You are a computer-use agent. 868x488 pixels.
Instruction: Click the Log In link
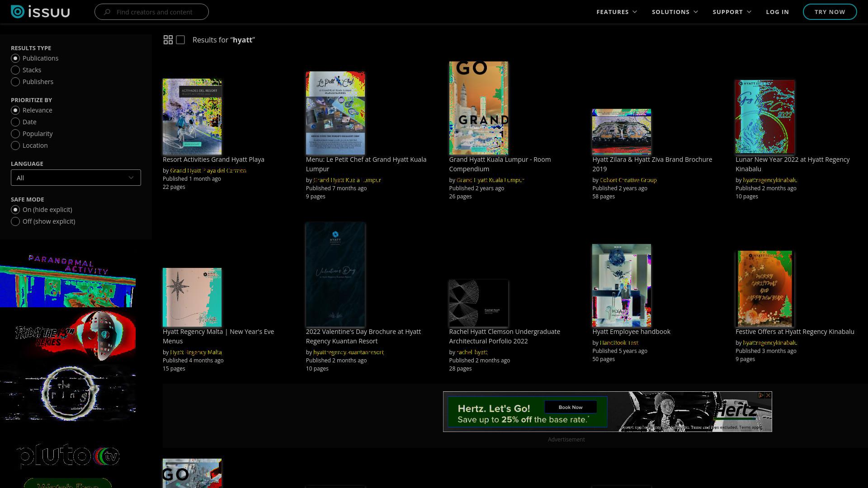(x=777, y=12)
